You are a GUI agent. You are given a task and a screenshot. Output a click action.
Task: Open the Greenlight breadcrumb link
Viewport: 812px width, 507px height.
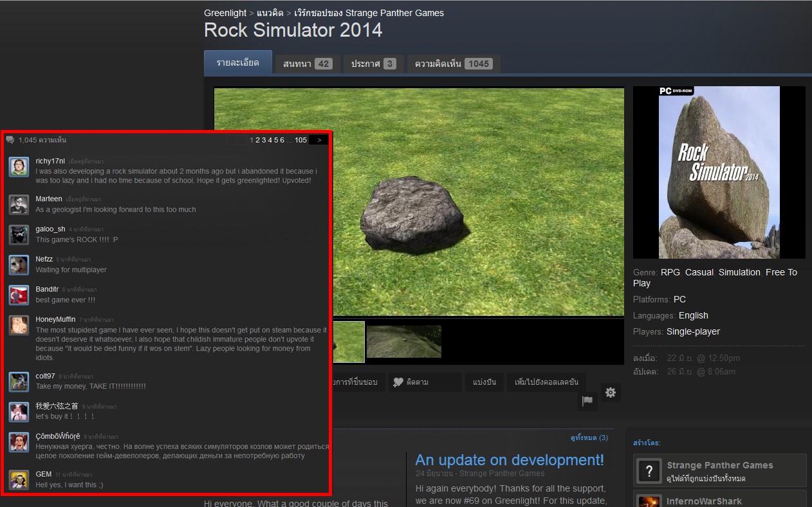225,13
